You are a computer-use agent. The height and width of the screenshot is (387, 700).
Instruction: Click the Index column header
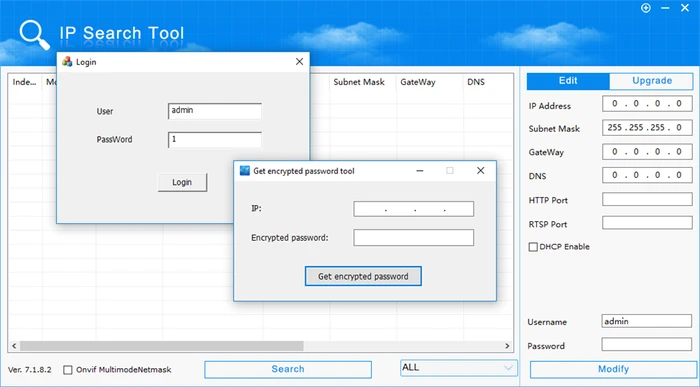point(25,82)
